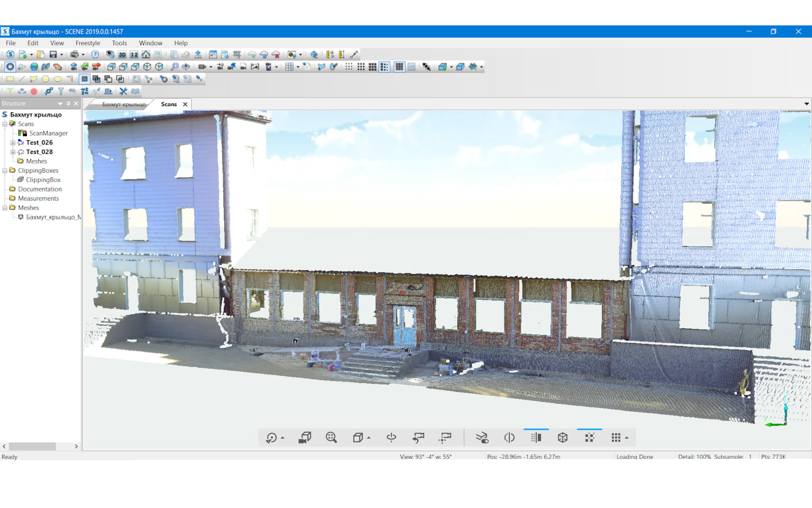Open the Window menu
Screen dimensions: 812x508
point(151,43)
